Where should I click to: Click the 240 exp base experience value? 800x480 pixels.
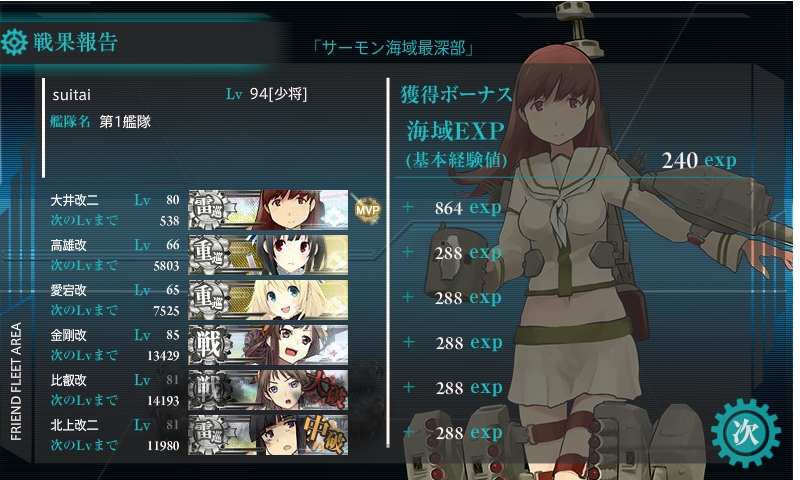699,161
